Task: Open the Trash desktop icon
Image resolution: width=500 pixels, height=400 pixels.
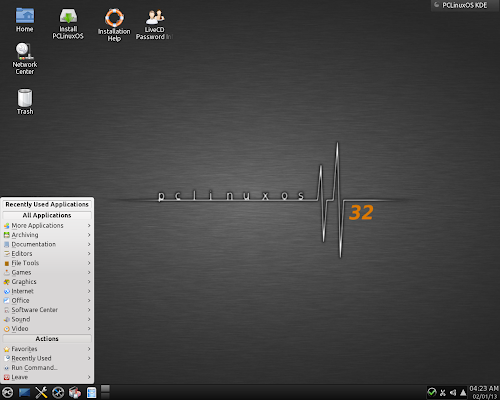Action: (x=25, y=102)
